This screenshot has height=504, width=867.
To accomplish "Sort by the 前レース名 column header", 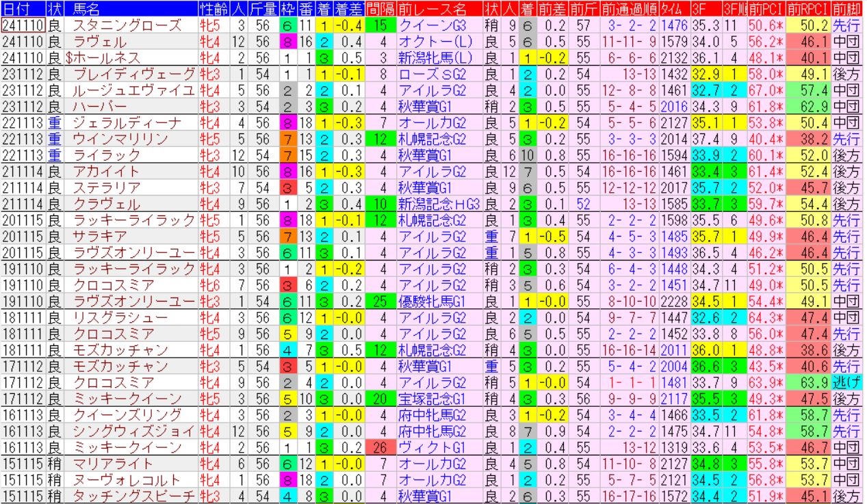I will [432, 9].
